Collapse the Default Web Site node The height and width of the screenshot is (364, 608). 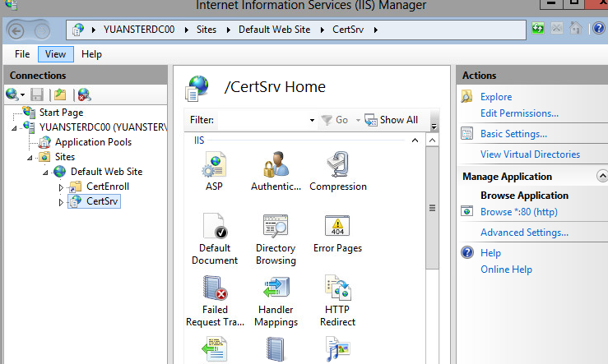coord(45,173)
